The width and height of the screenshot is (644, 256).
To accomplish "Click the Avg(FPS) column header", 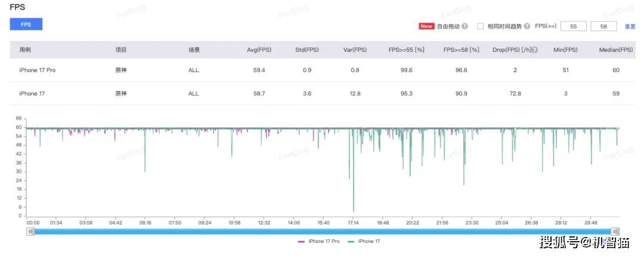I will (259, 50).
